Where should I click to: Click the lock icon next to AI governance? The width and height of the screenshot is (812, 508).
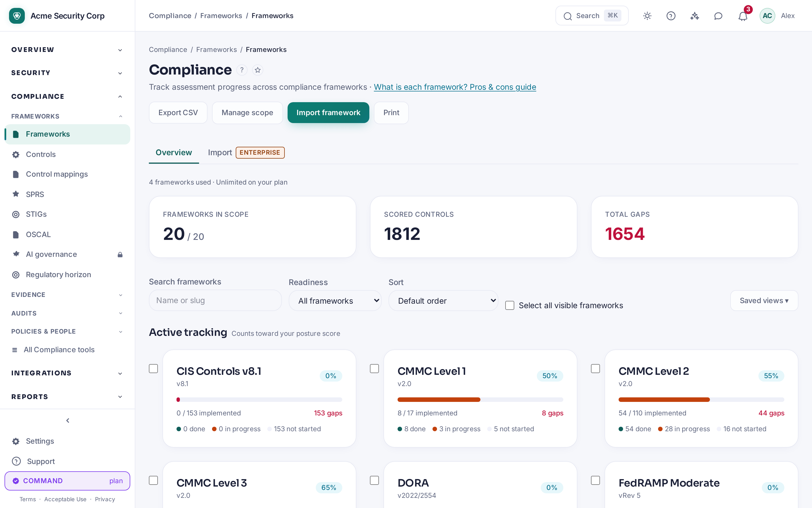120,255
